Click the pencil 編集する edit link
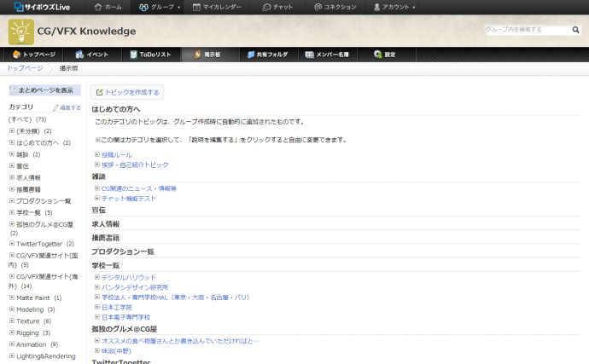The width and height of the screenshot is (589, 364). point(67,107)
